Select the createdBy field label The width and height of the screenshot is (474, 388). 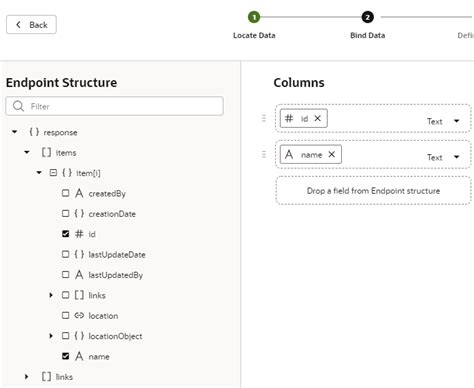tap(107, 194)
